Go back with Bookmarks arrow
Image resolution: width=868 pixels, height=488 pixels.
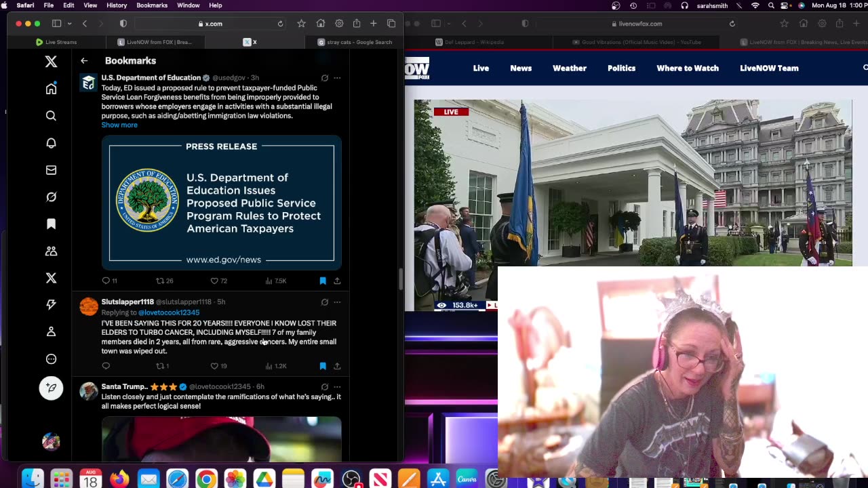click(x=84, y=61)
